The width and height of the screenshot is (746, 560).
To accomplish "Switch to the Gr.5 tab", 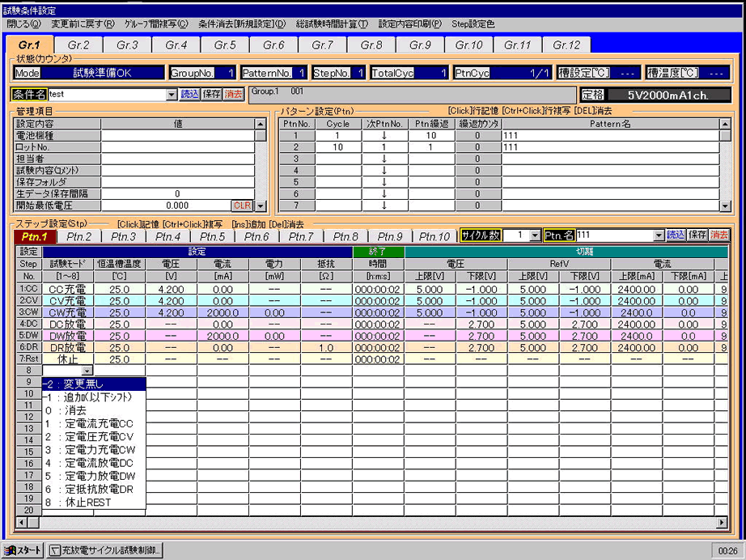I will [x=225, y=45].
